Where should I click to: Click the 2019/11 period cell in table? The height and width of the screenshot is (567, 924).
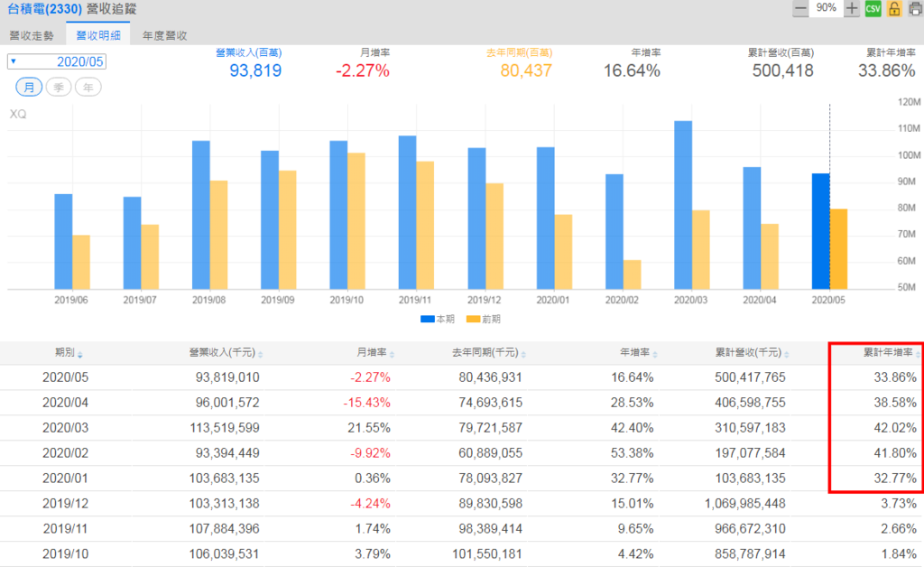pyautogui.click(x=65, y=529)
